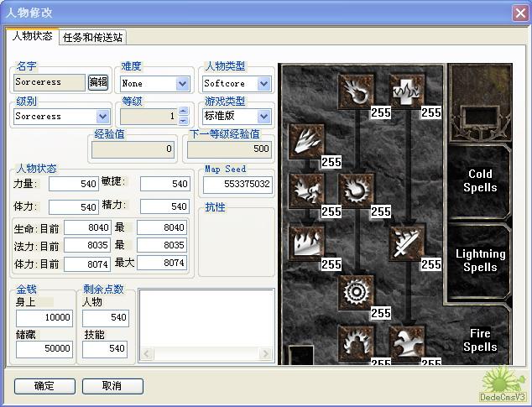Click the 255 value under Inferno
Screen dimensions: 532x407
(x=331, y=162)
